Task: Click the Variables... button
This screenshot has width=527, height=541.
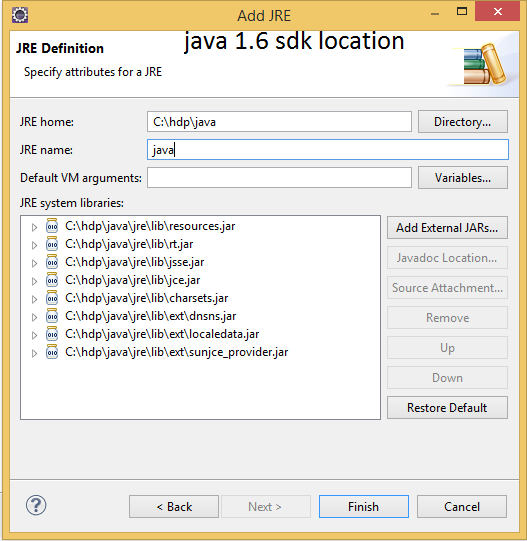Action: pyautogui.click(x=462, y=178)
